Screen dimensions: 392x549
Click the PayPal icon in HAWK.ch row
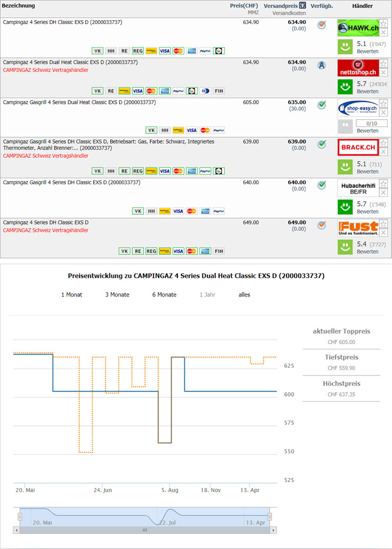tap(205, 51)
